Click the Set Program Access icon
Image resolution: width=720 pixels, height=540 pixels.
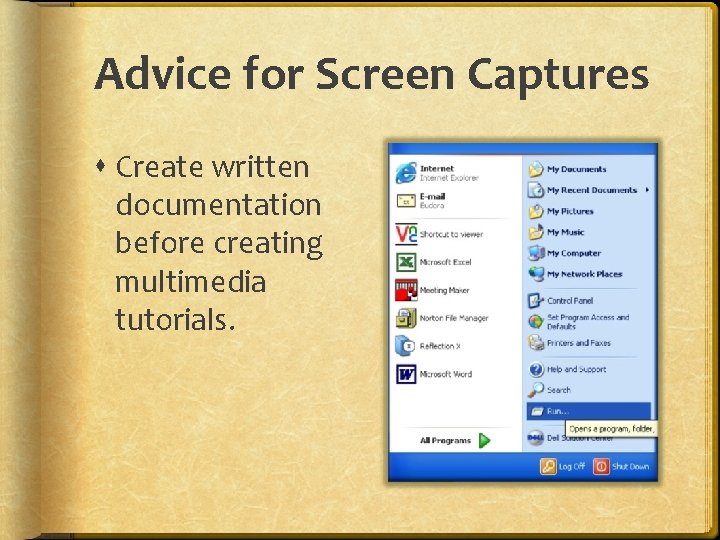tap(535, 321)
